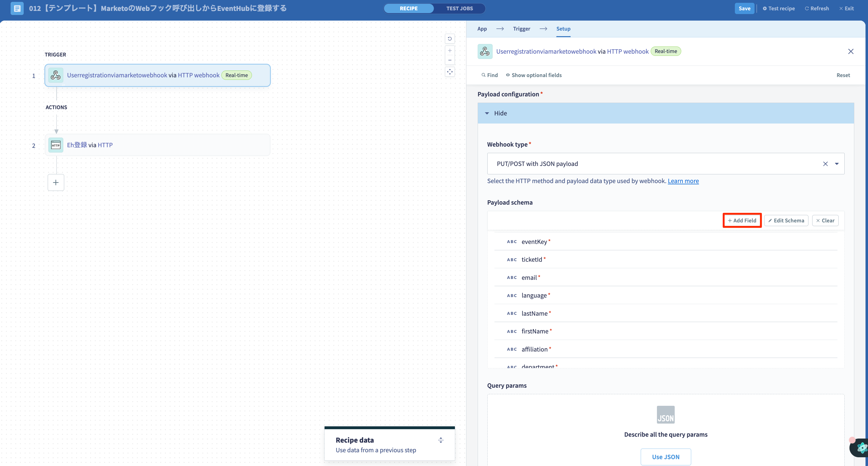The height and width of the screenshot is (466, 868).
Task: Click the webhook icon in setup panel header
Action: 485,51
